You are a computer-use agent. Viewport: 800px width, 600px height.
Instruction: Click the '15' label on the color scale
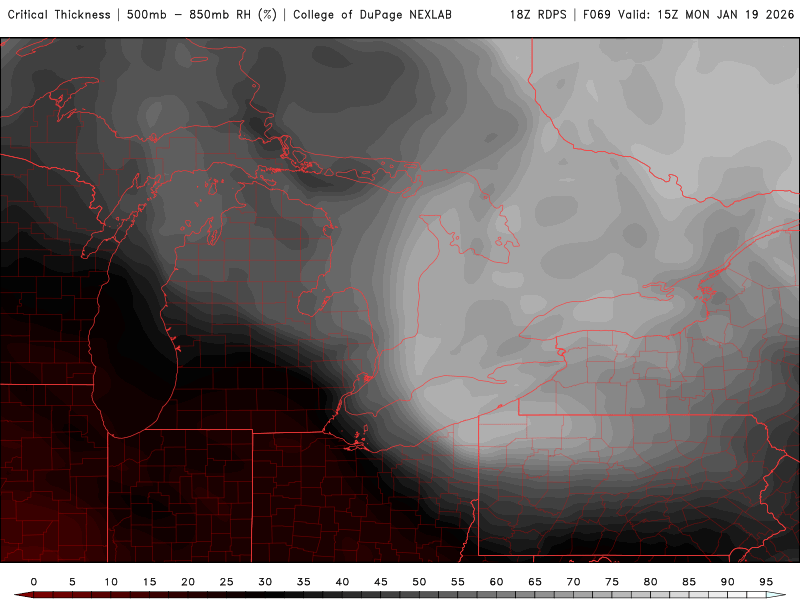tap(149, 582)
